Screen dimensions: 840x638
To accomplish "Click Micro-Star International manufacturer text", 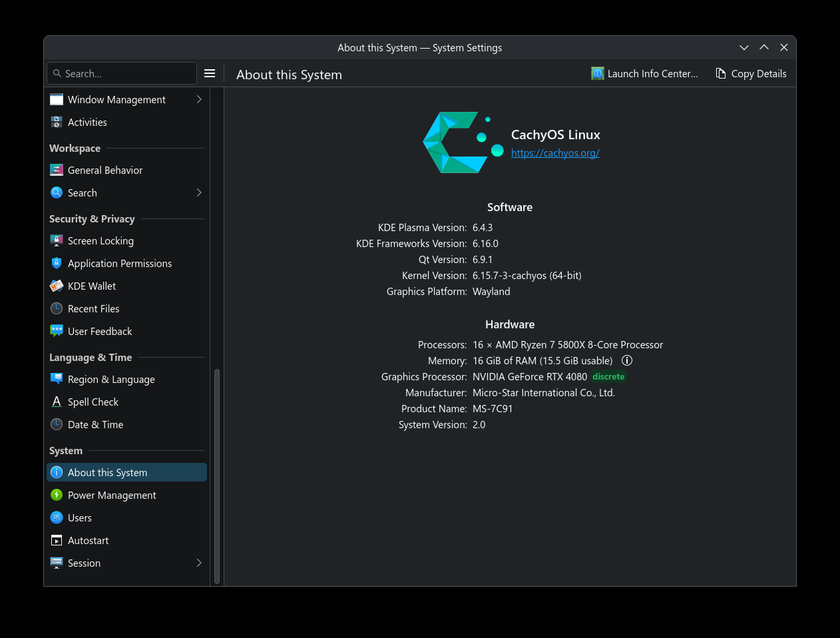I will pos(544,393).
